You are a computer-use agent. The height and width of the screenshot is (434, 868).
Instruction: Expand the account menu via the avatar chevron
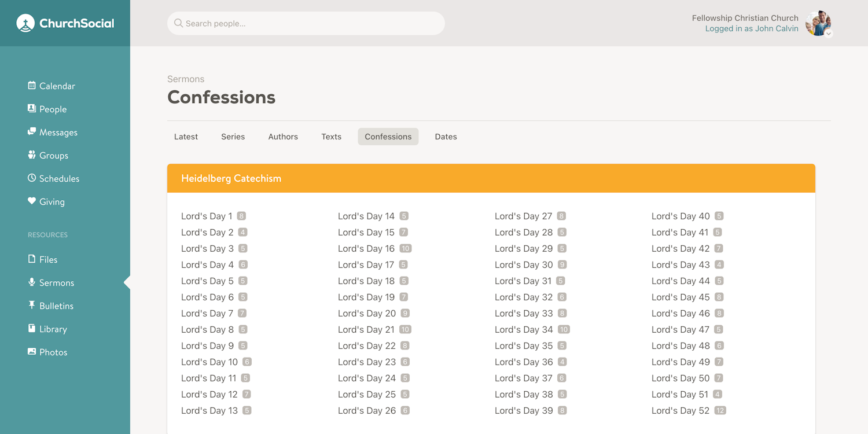(829, 33)
